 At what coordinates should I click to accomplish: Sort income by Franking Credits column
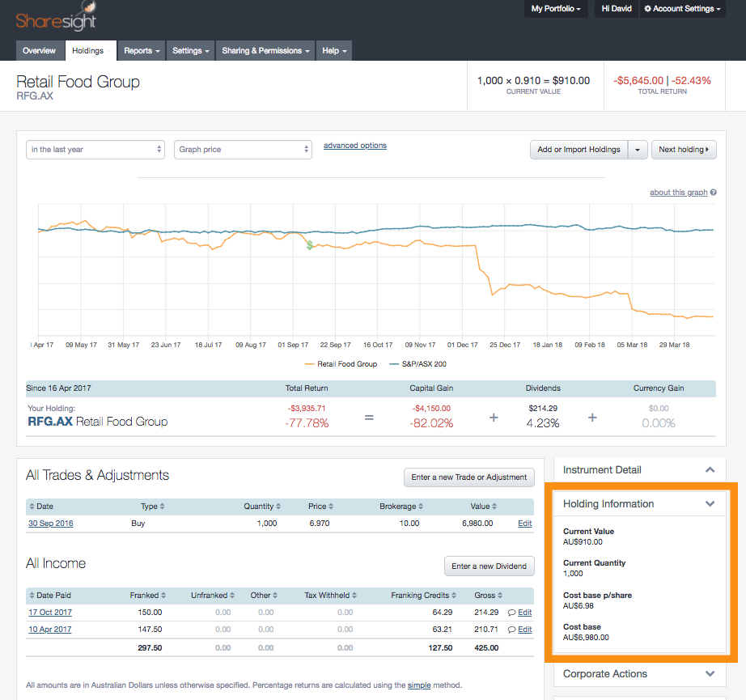[x=423, y=596]
